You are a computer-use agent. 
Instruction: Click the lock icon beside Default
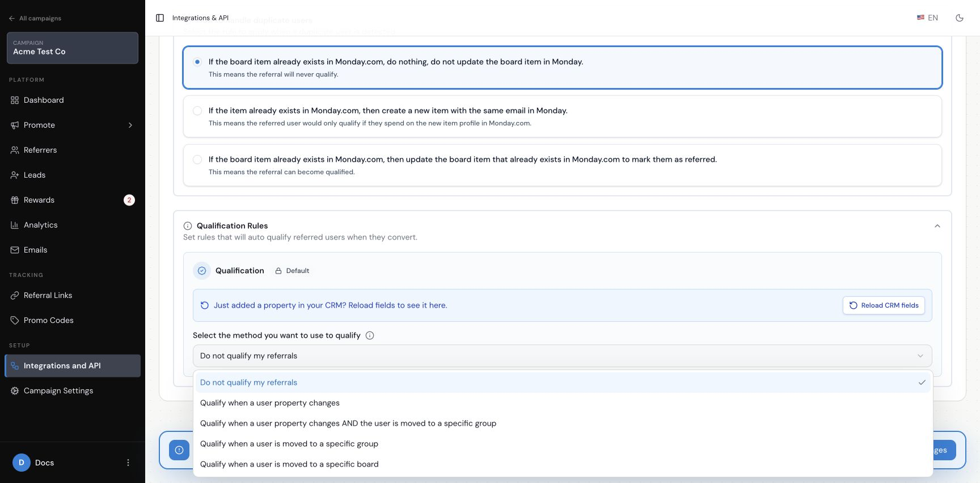(278, 271)
